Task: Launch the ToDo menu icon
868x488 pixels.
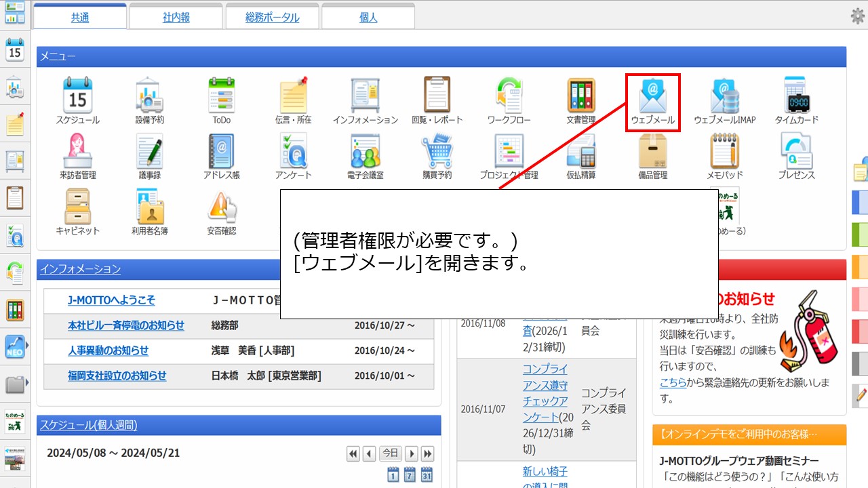Action: (x=222, y=101)
